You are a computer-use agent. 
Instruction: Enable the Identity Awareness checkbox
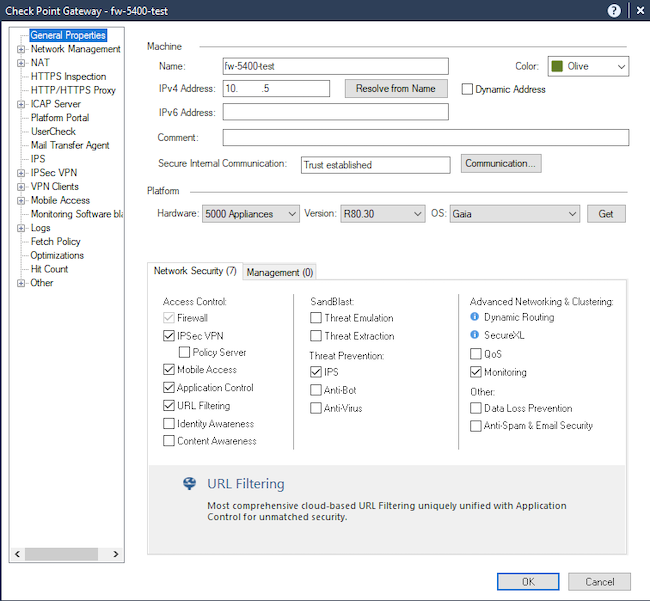coord(169,424)
